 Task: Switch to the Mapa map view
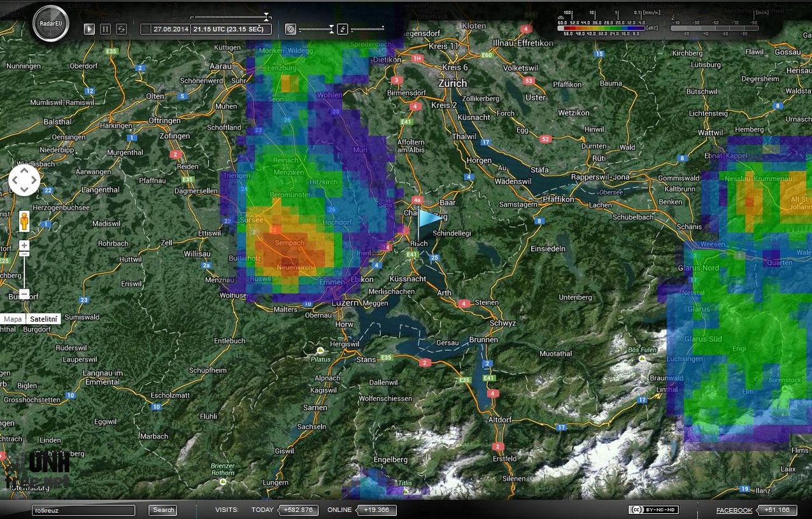13,319
